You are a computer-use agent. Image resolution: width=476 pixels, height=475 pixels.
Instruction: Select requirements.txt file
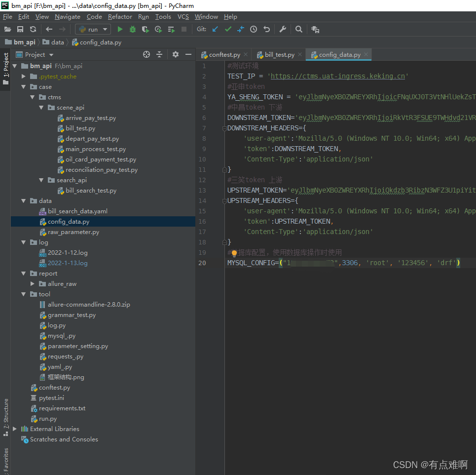point(62,408)
